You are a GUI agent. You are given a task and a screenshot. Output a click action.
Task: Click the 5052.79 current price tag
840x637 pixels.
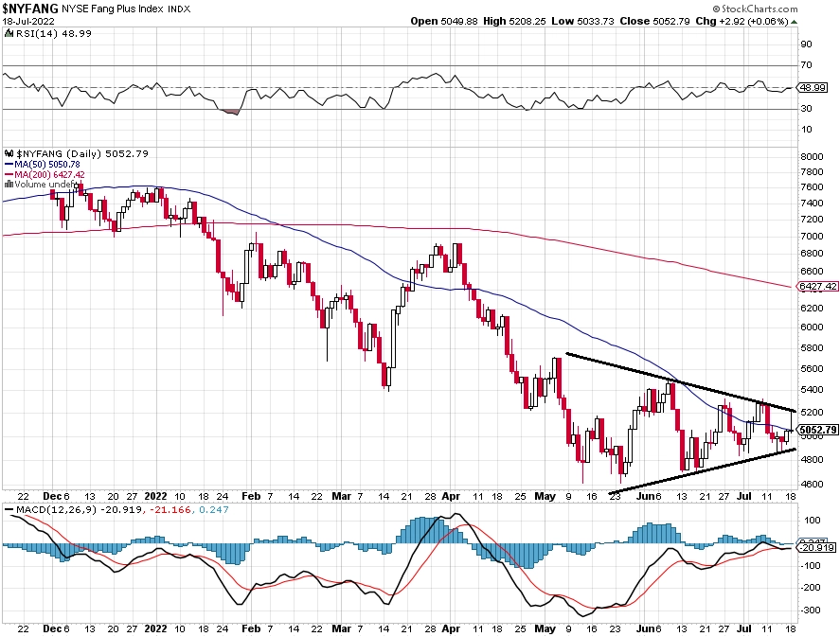click(817, 430)
